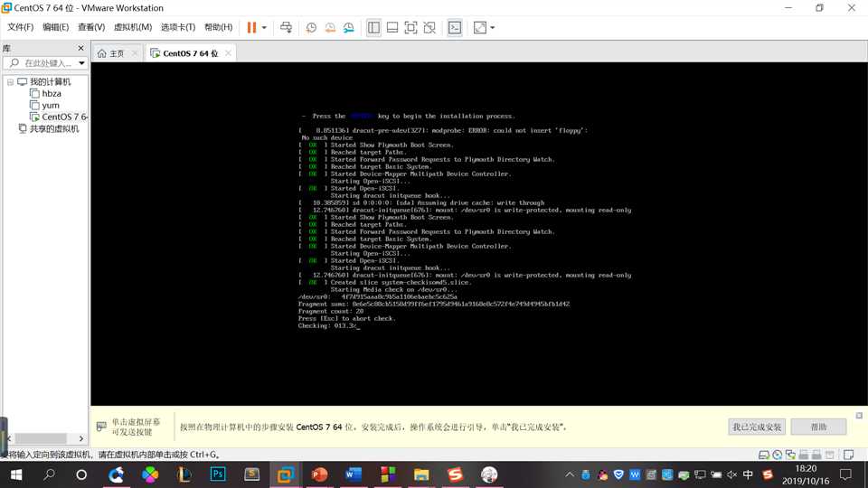The image size is (868, 488).
Task: Click the VMware Workstation taskbar icon
Action: 286,474
